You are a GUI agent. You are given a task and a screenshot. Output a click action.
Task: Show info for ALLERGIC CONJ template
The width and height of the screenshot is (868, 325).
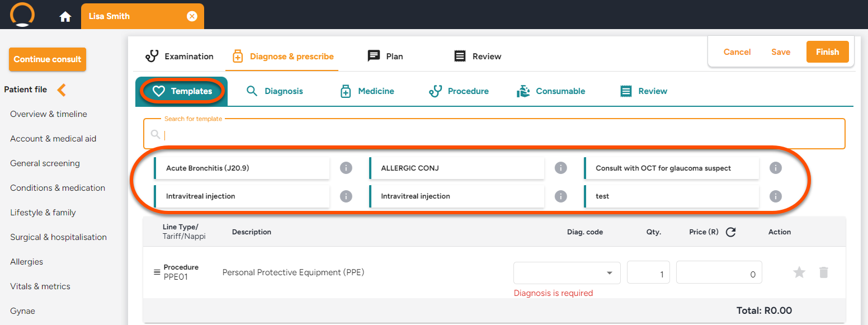(561, 168)
